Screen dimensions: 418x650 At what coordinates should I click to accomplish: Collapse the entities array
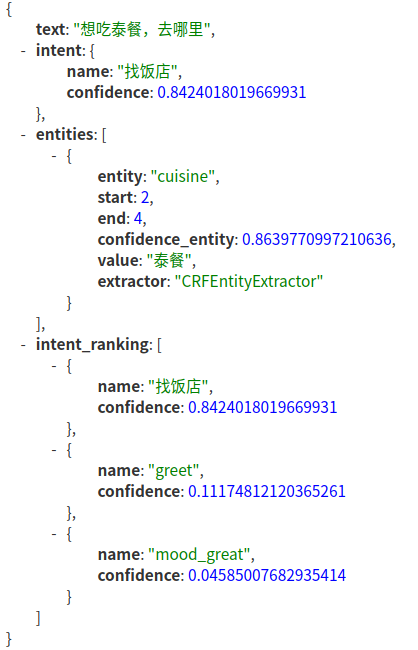tap(23, 135)
